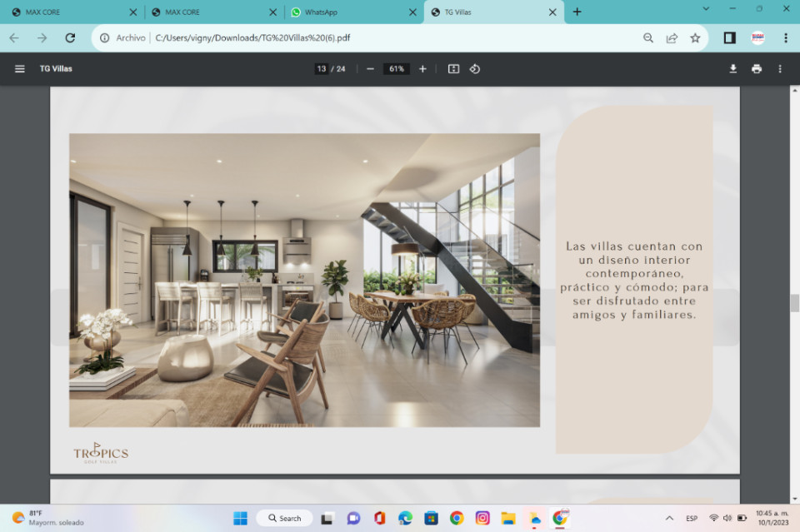Share this page using the share icon

tap(672, 37)
